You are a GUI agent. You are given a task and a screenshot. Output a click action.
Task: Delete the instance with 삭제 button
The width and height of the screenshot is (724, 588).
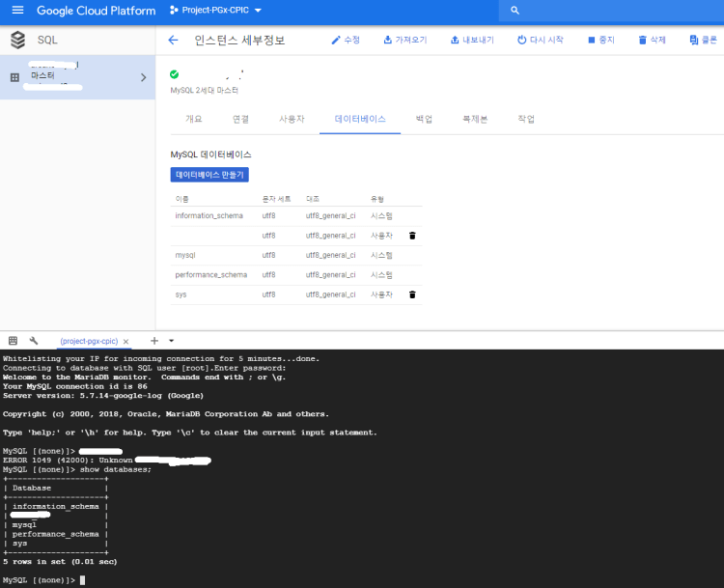[652, 40]
